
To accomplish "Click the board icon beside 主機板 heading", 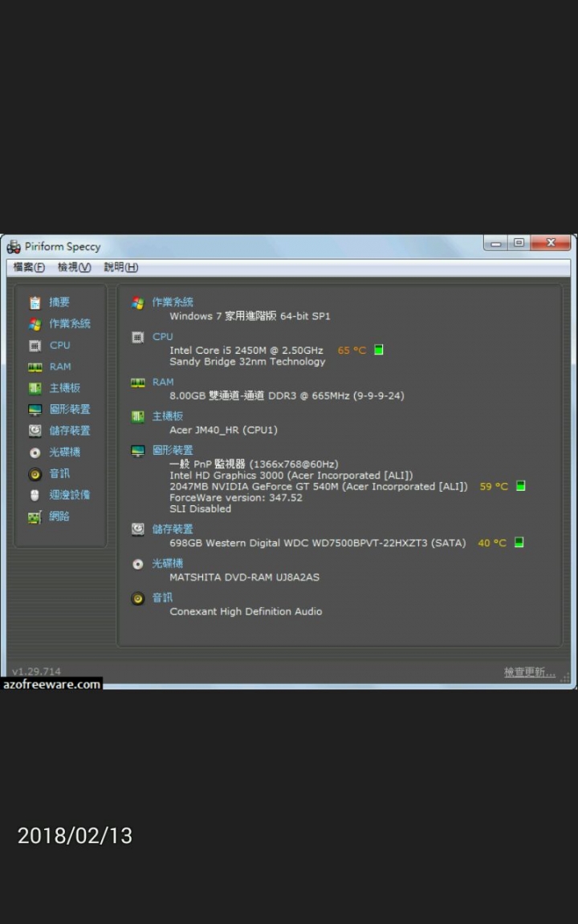I will [x=138, y=416].
